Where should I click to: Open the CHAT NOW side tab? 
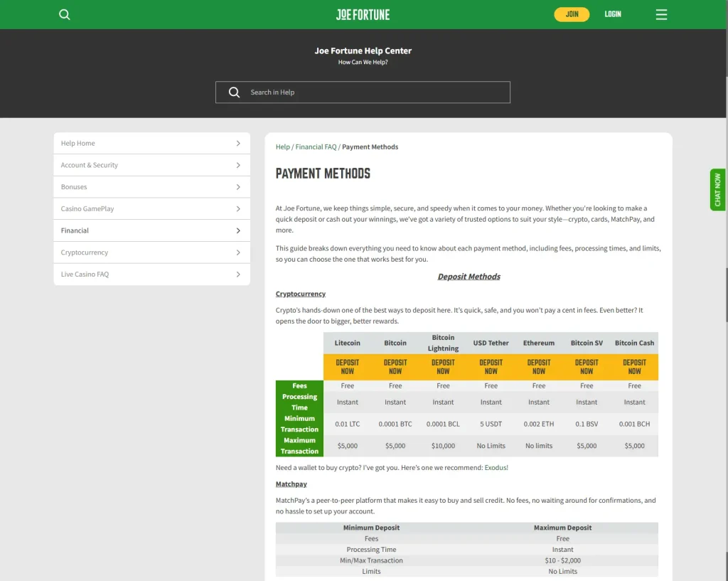pos(717,189)
